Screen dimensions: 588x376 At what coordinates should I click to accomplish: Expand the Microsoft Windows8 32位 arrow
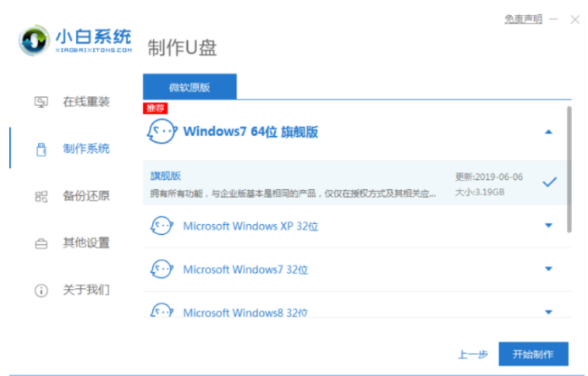pyautogui.click(x=548, y=310)
